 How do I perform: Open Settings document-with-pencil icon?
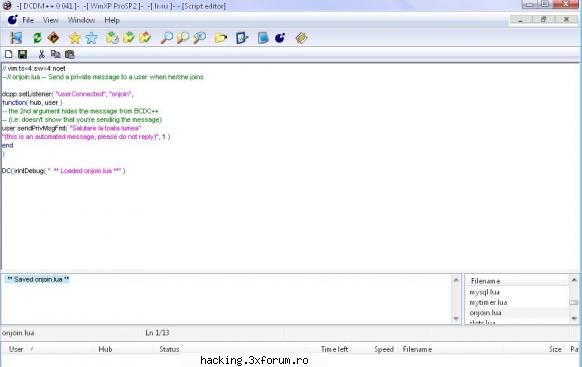coord(242,38)
